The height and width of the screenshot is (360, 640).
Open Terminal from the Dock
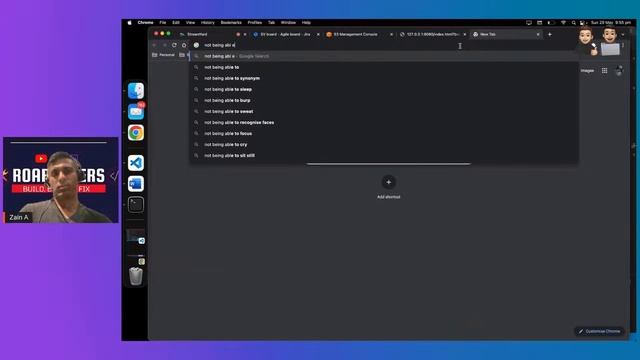[136, 204]
